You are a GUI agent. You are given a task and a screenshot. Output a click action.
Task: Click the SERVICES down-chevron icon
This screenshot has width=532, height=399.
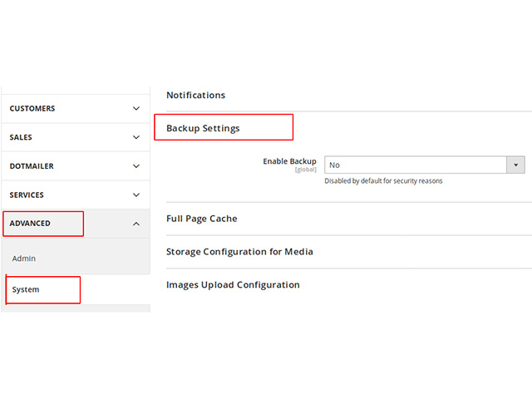[136, 195]
